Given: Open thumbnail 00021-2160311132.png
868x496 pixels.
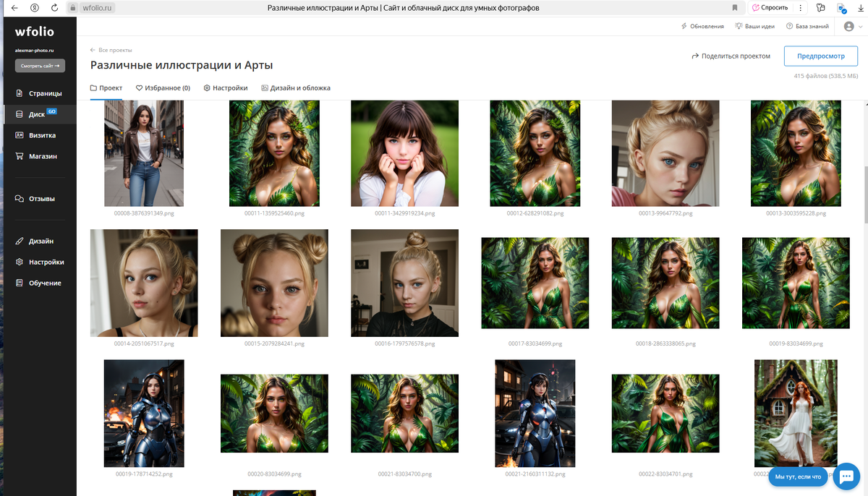Looking at the screenshot, I should pos(535,414).
